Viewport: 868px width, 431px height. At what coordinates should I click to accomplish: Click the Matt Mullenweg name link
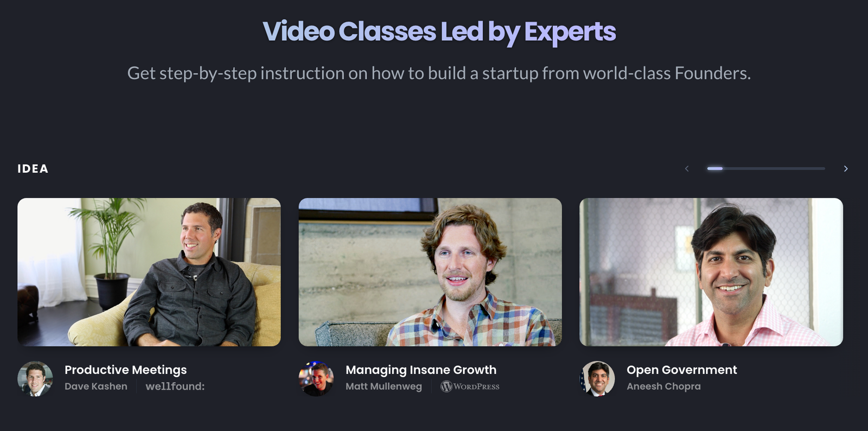click(384, 386)
